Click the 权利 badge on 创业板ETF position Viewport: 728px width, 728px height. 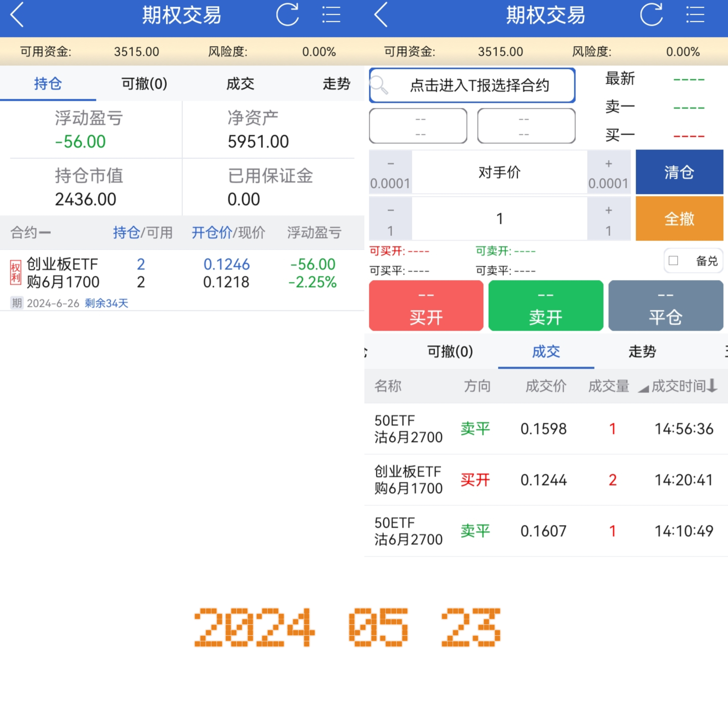coord(15,272)
